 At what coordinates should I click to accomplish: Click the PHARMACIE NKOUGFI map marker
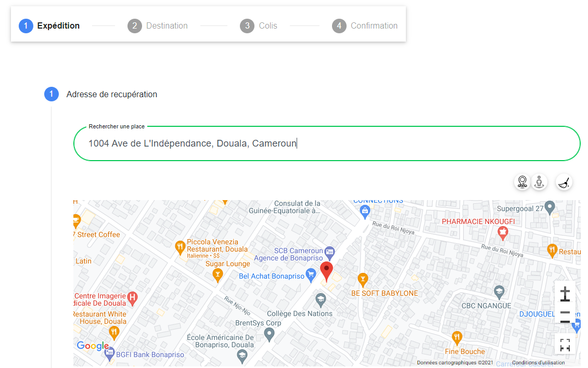[502, 233]
